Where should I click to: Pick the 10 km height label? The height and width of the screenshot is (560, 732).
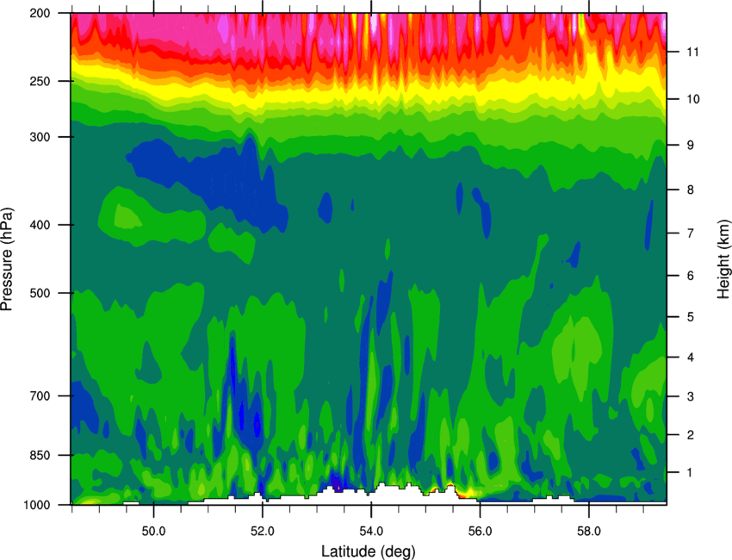pos(692,99)
